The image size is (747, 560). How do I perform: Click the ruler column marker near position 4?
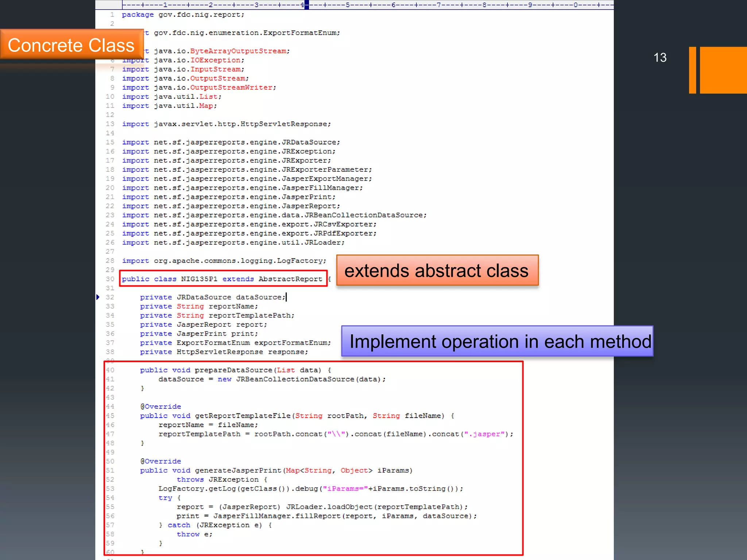pos(306,5)
